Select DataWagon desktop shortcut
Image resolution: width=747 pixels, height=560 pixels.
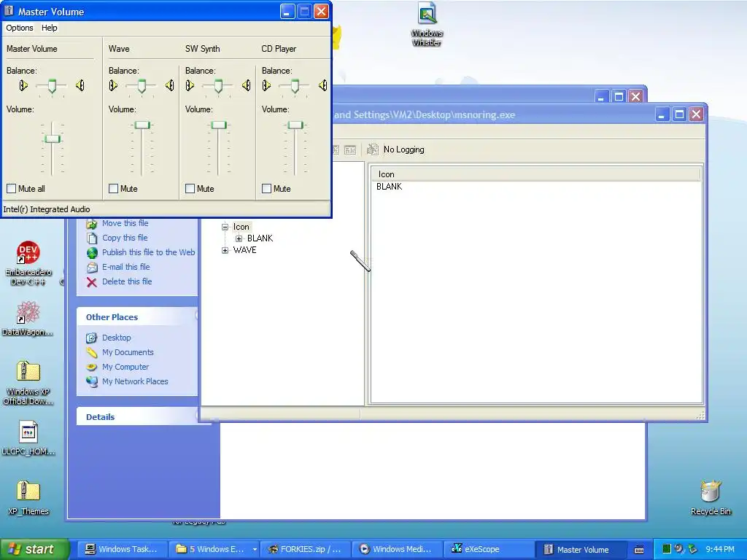click(28, 319)
